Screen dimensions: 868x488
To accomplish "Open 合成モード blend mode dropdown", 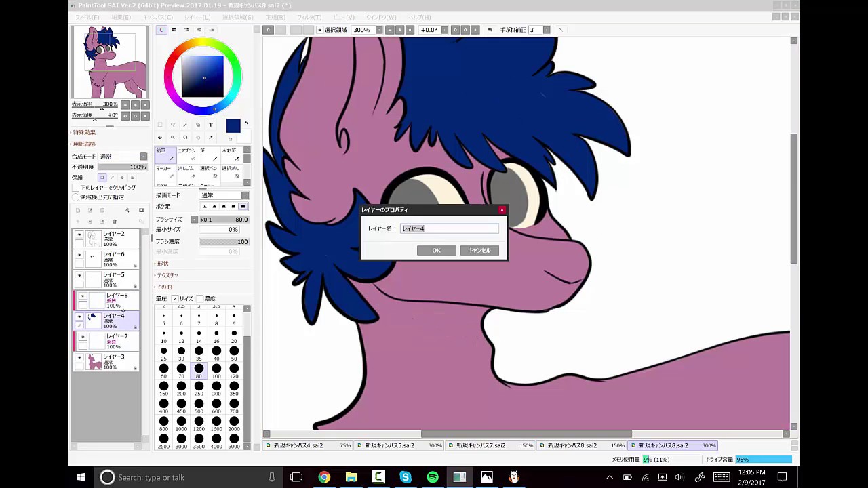I will pyautogui.click(x=123, y=157).
